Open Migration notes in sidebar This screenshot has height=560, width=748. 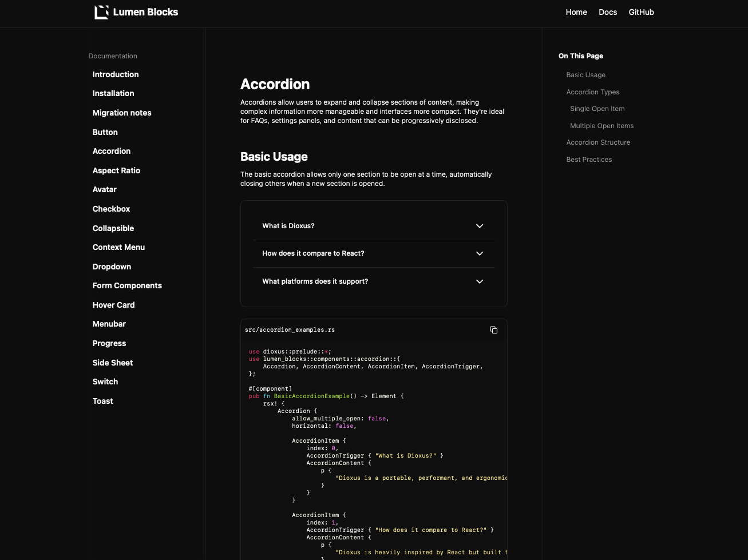[x=122, y=113]
